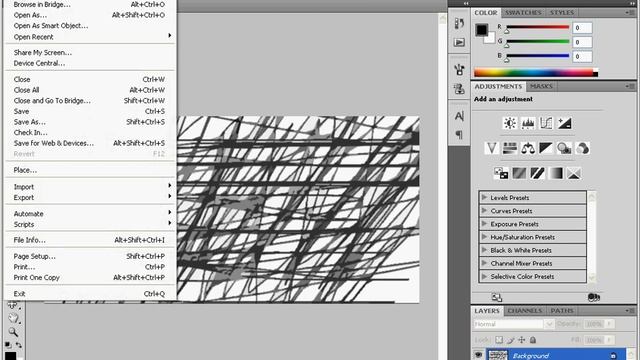The height and width of the screenshot is (360, 640).
Task: Open the Color panel options menu
Action: click(630, 13)
